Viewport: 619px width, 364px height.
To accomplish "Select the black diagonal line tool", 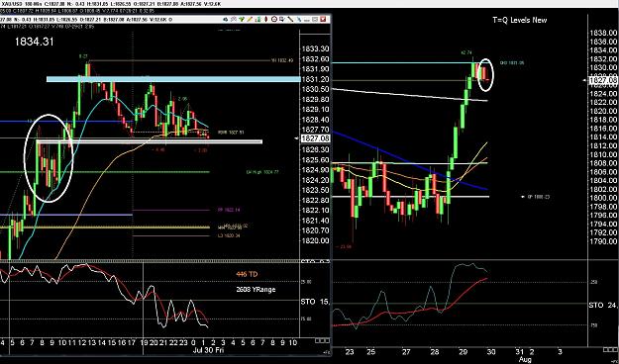I will (290, 20).
